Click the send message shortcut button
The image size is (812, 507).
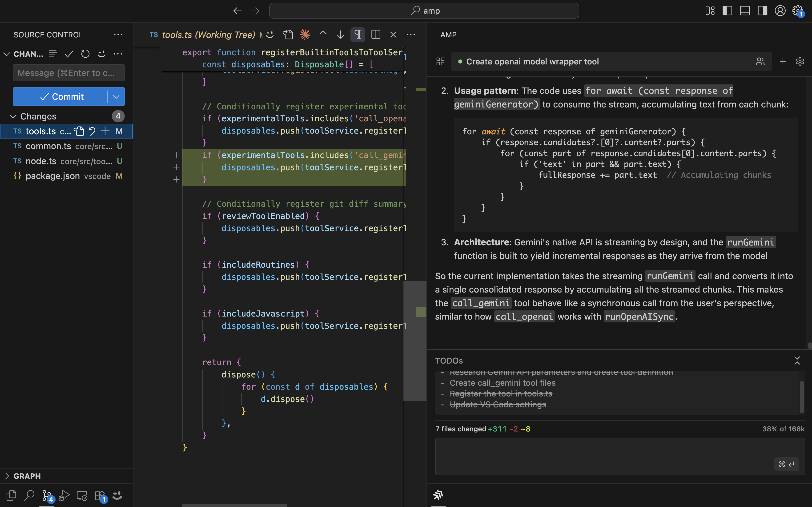tap(787, 464)
